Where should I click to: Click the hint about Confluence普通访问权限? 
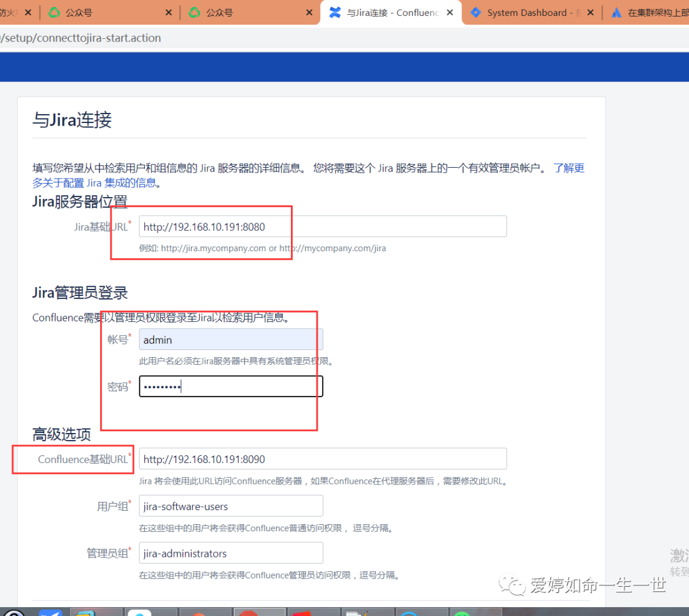coord(266,528)
